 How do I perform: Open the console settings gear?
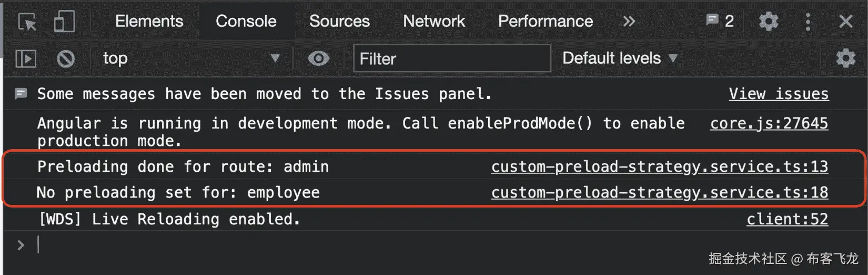point(845,58)
